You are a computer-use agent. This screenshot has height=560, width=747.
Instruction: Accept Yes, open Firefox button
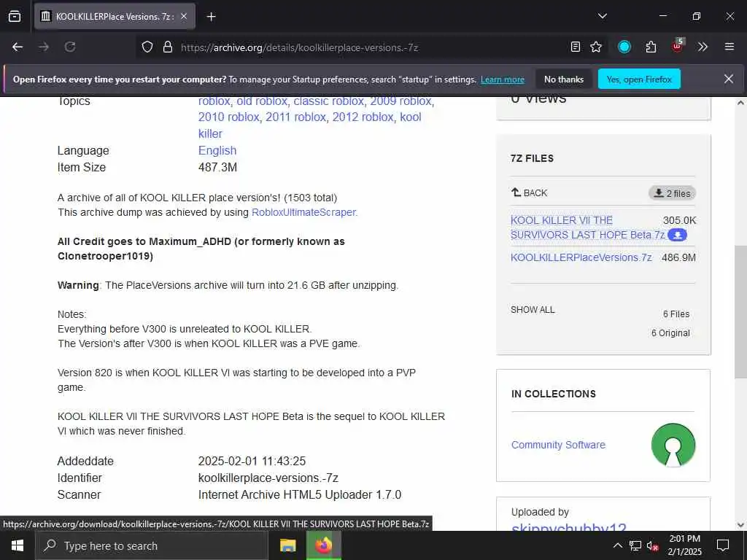click(639, 79)
